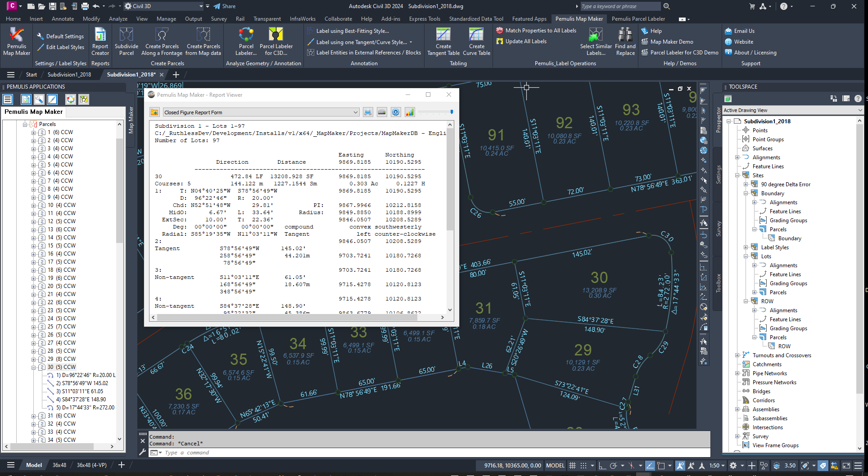This screenshot has width=868, height=476.
Task: Click the wrench icon in Pemulis Applications panel
Action: point(39,99)
